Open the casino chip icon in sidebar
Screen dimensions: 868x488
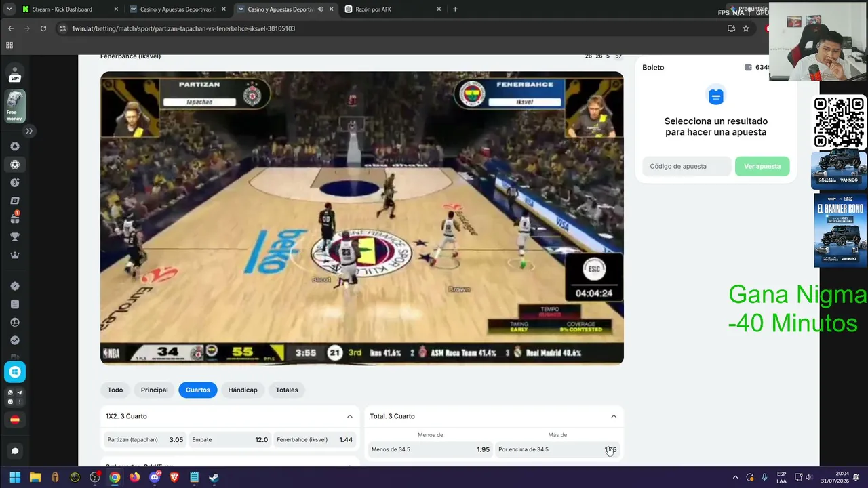15,182
